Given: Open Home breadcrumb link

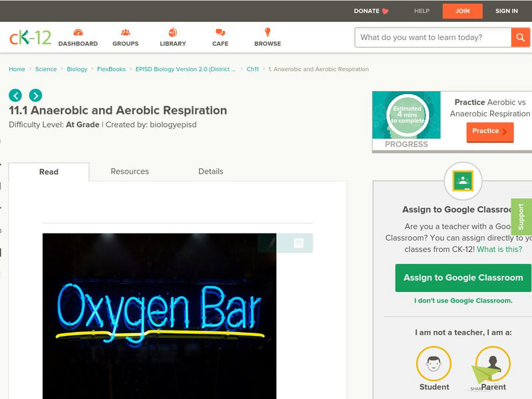Looking at the screenshot, I should (x=17, y=69).
